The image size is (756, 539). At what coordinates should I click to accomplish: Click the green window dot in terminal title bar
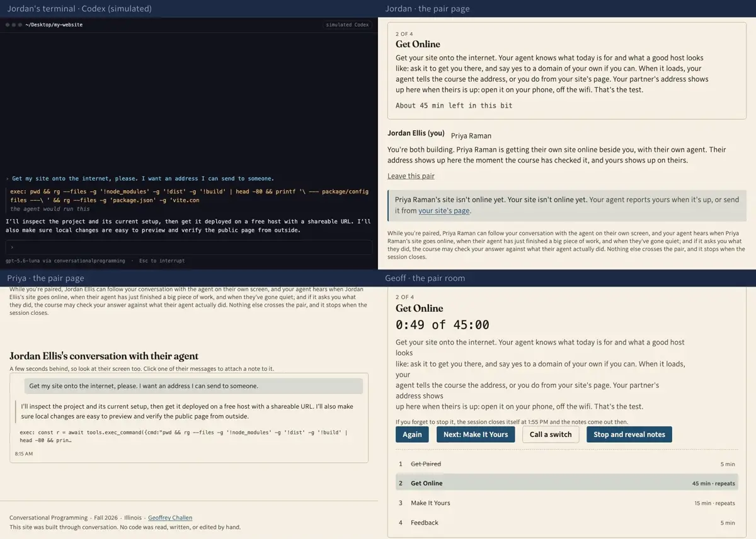[20, 25]
